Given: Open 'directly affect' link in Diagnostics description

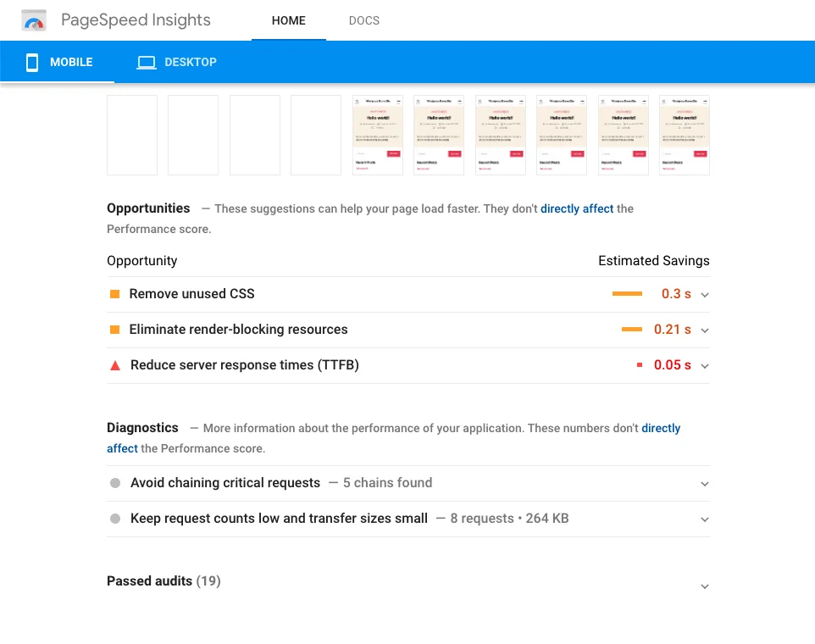Looking at the screenshot, I should [x=661, y=428].
